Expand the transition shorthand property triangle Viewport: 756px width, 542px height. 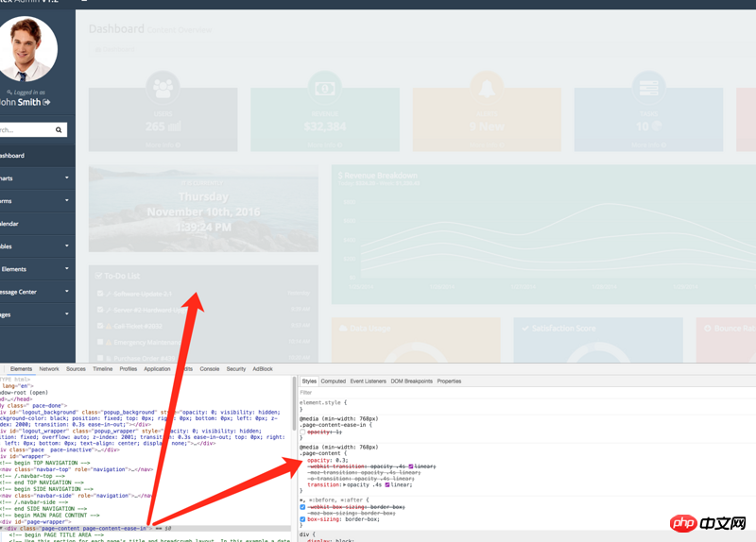tap(344, 484)
